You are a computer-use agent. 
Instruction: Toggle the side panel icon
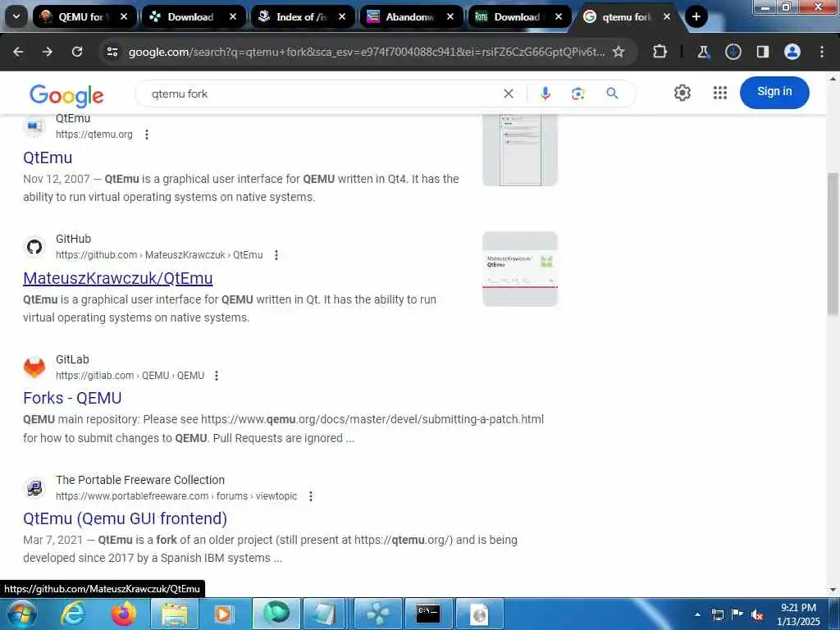[763, 52]
